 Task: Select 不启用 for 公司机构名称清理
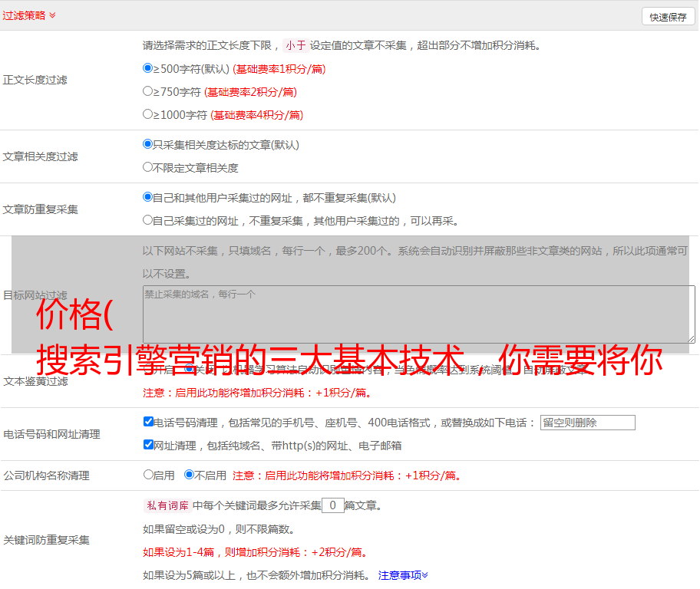(x=189, y=475)
